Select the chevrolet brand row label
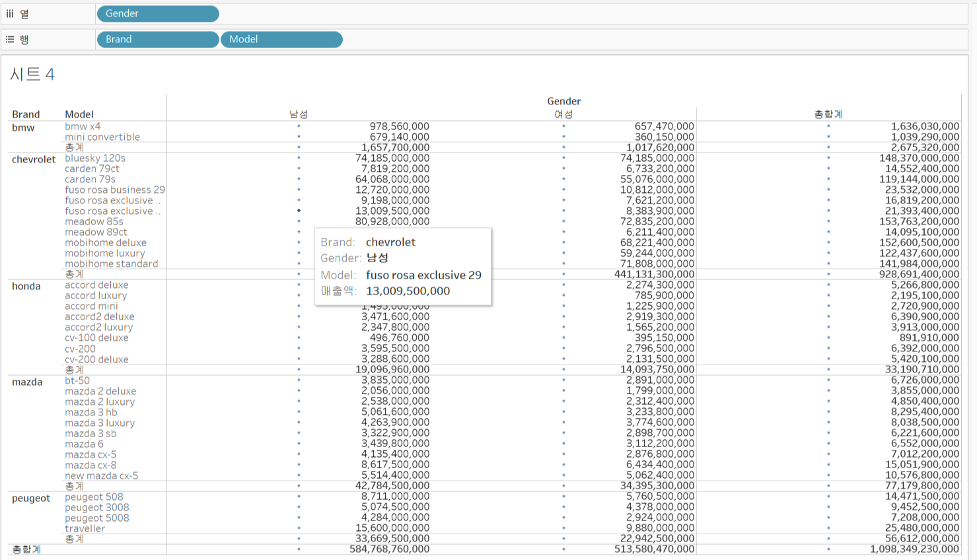The width and height of the screenshot is (977, 560). [x=34, y=159]
